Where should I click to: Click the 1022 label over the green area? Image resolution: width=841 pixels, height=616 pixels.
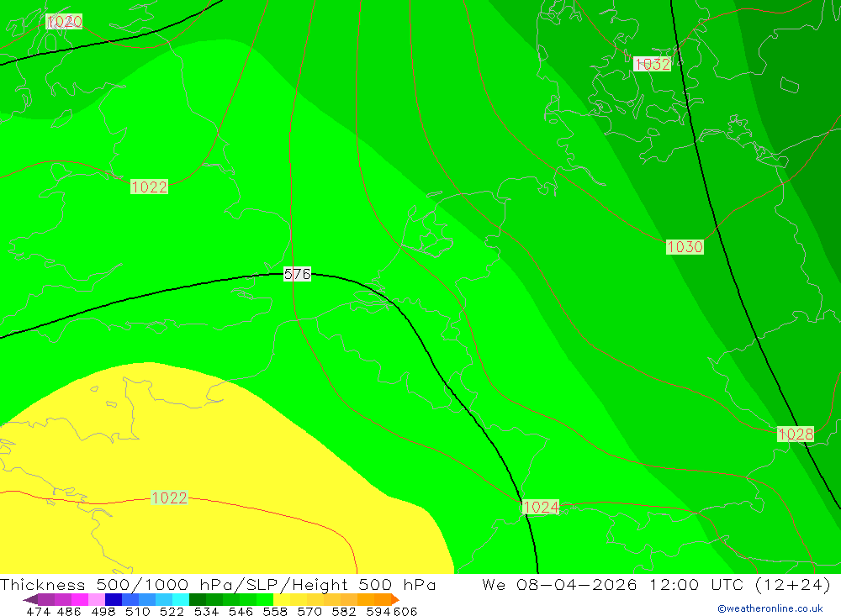tap(149, 187)
